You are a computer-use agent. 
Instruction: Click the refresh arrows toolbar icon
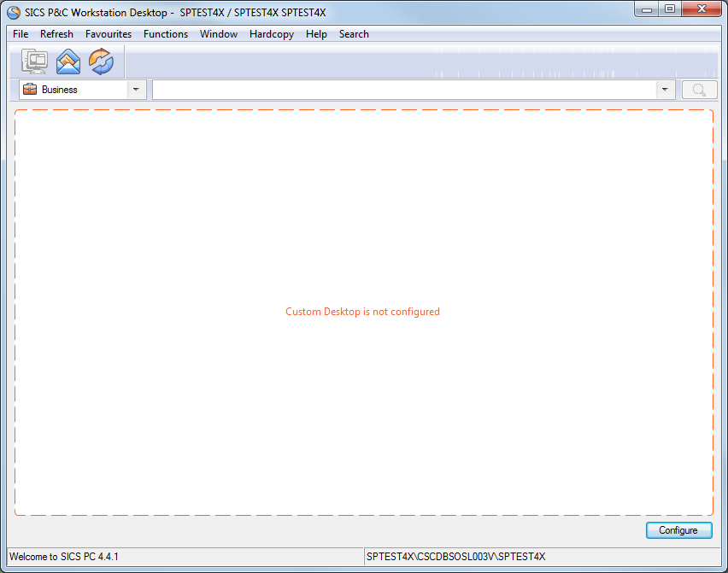tap(100, 61)
